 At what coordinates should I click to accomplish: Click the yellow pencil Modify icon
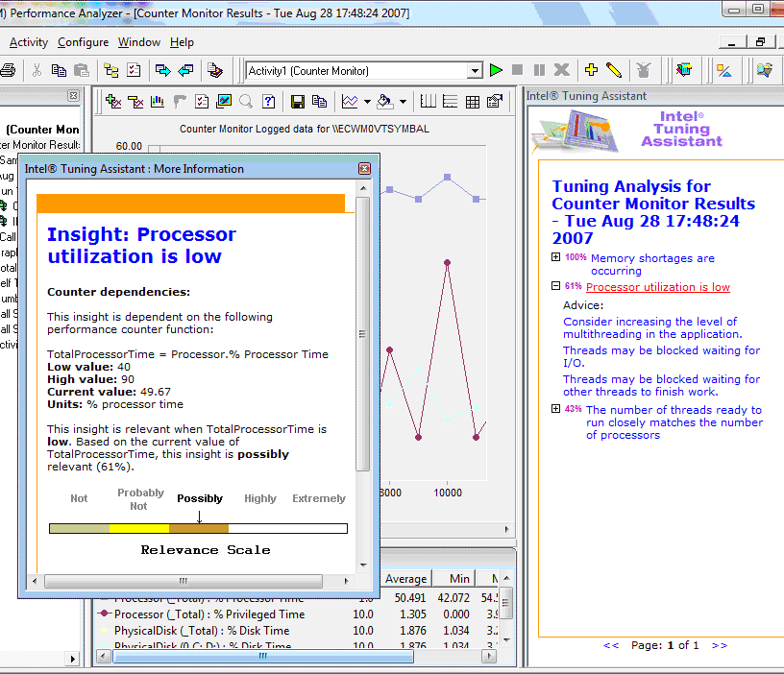pyautogui.click(x=614, y=70)
